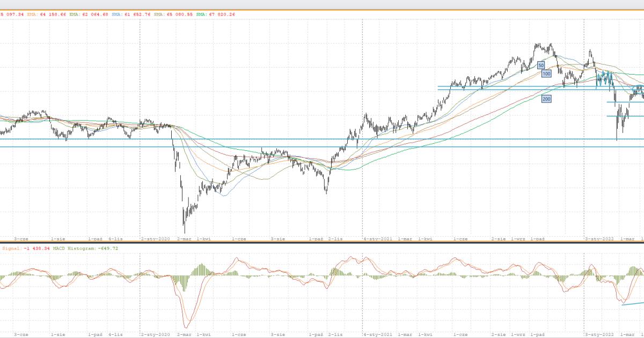Viewport: 644px width, 338px height.
Task: Select the blue zigzag drawing near 3-sty-2022
Action: point(605,79)
